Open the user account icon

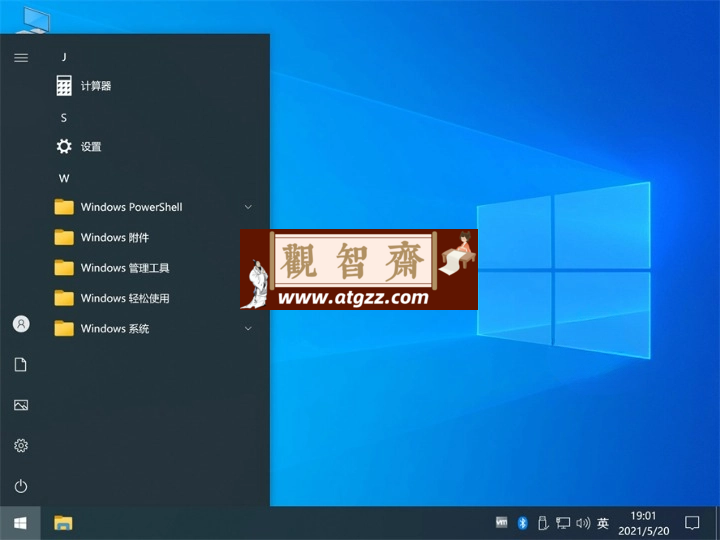pos(21,324)
